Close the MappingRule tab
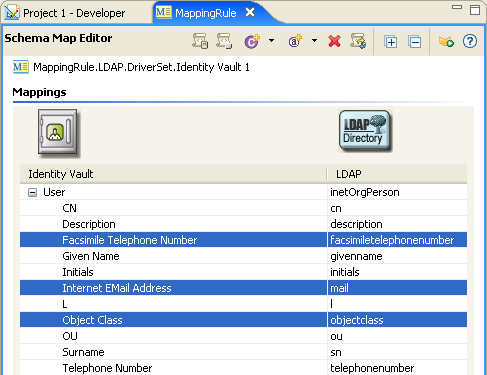Image resolution: width=487 pixels, height=375 pixels. pyautogui.click(x=250, y=13)
